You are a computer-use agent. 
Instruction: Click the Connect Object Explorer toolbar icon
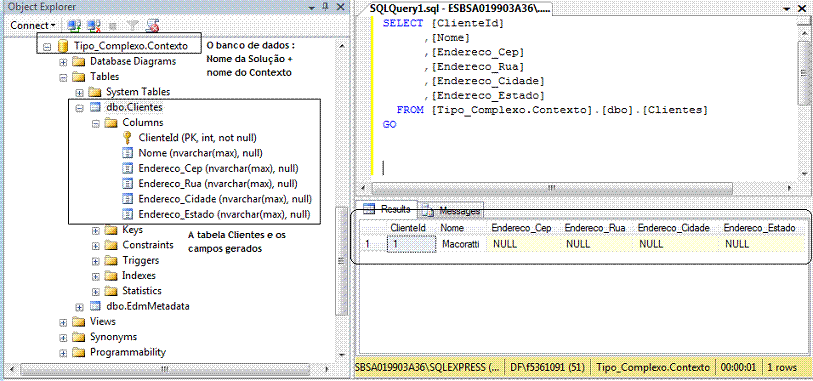(x=74, y=25)
